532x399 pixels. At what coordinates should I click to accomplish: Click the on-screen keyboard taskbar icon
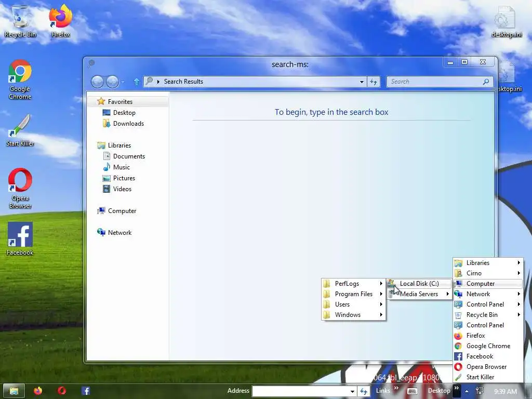412,391
